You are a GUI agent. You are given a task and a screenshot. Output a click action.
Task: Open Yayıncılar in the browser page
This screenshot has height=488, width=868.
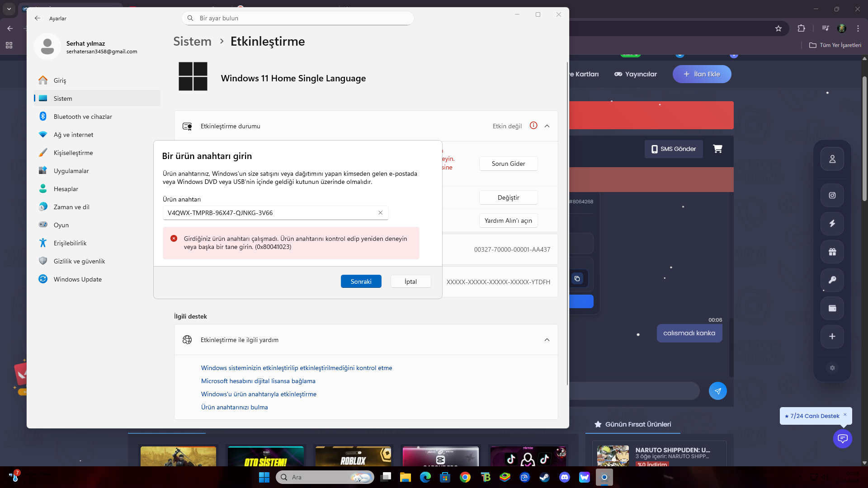click(x=635, y=74)
